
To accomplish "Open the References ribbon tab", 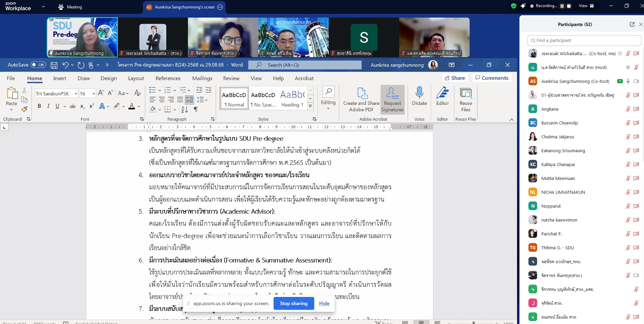I will (x=168, y=78).
